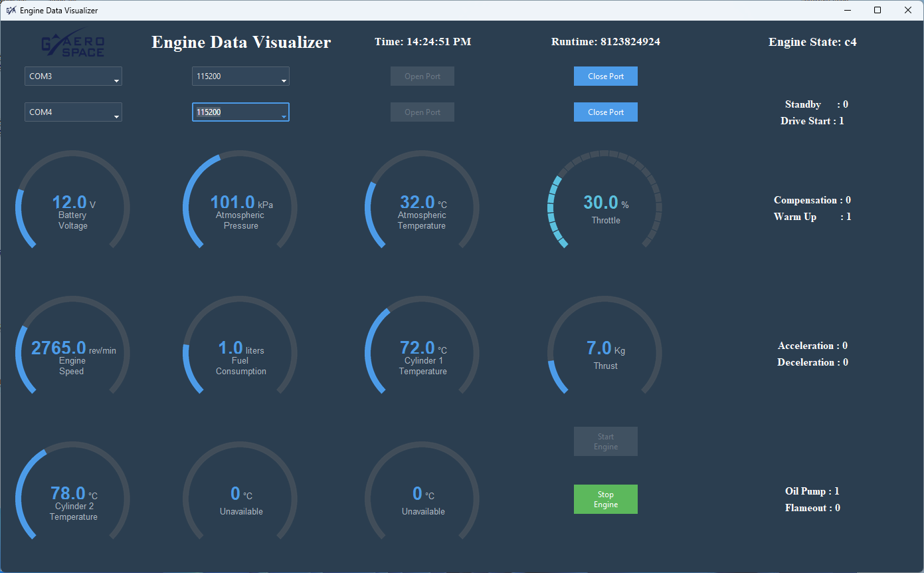The height and width of the screenshot is (573, 924).
Task: Click the app icon in title bar
Action: pyautogui.click(x=11, y=11)
